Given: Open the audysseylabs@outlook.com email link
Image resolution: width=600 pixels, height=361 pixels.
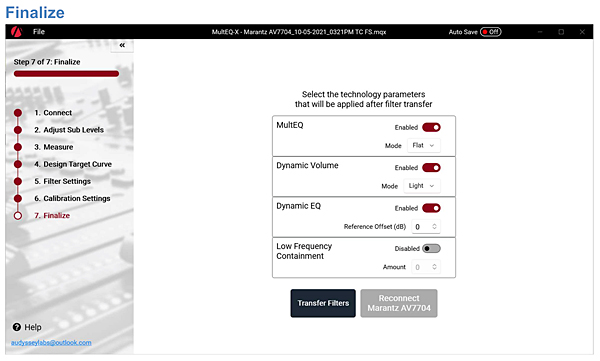Looking at the screenshot, I should pyautogui.click(x=51, y=343).
